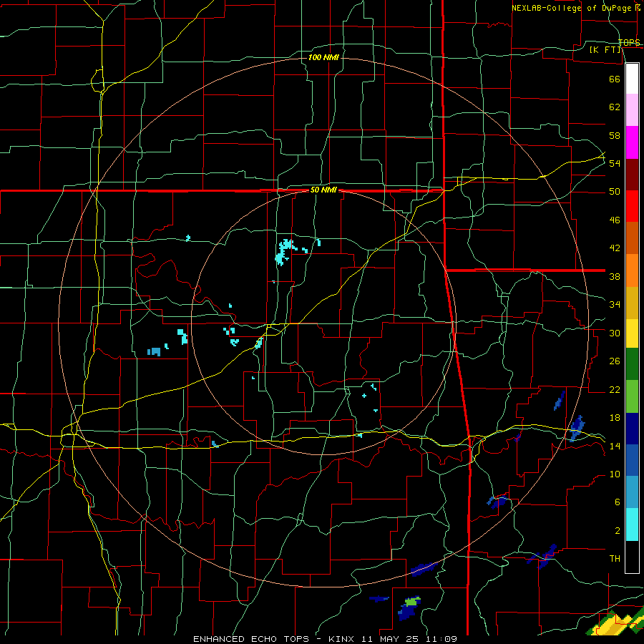Image resolution: width=644 pixels, height=644 pixels.
Task: Select the '30' scale label
Action: (615, 333)
